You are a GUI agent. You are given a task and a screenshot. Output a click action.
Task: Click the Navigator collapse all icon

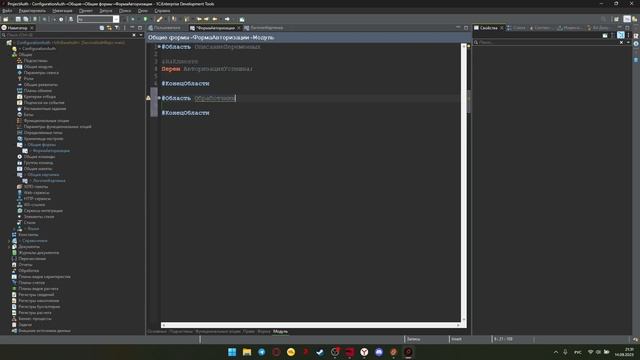coord(102,28)
